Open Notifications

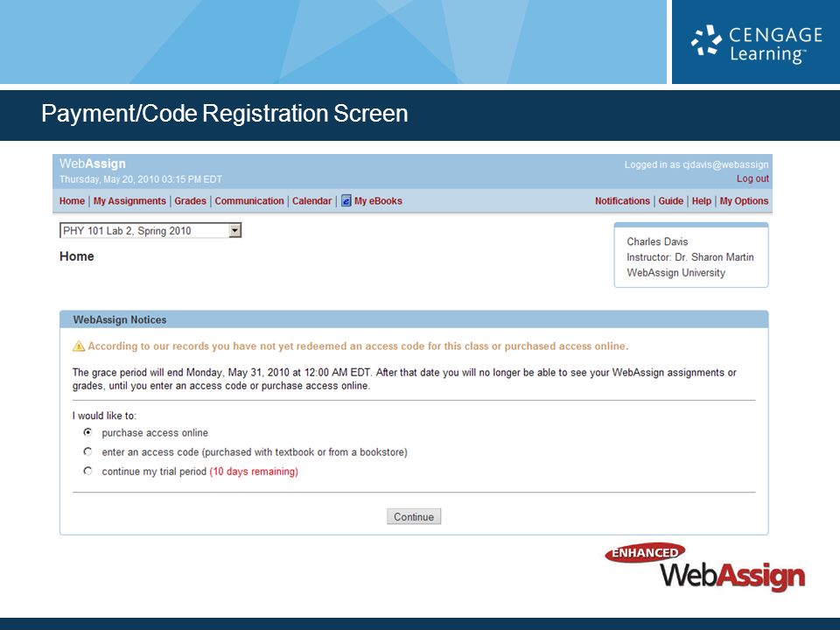622,201
